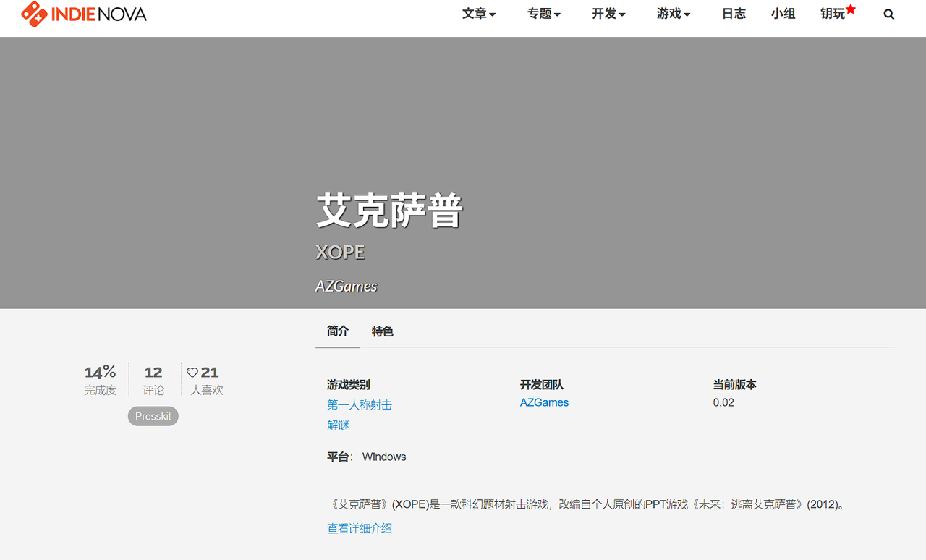Open the 第一人称射击 category link
926x560 pixels.
pyautogui.click(x=360, y=405)
